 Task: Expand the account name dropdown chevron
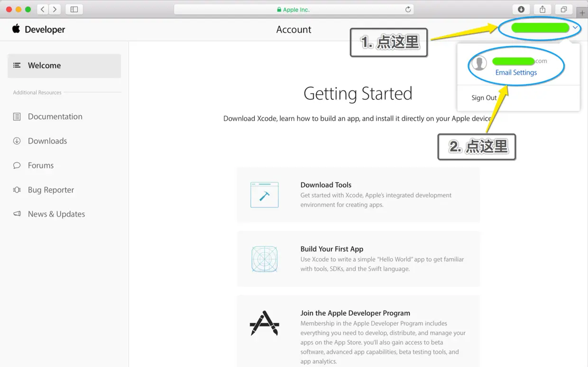click(x=575, y=28)
